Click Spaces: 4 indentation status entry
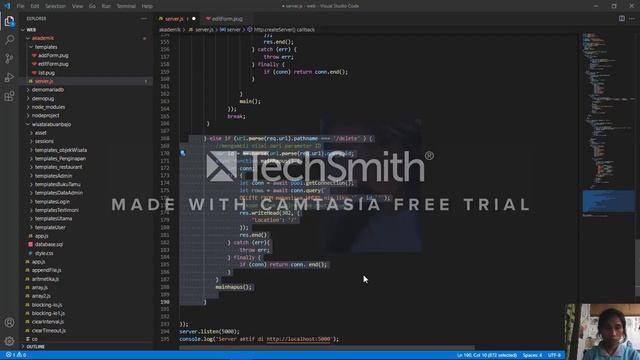Screen dimensions: 640x360 pyautogui.click(x=532, y=355)
